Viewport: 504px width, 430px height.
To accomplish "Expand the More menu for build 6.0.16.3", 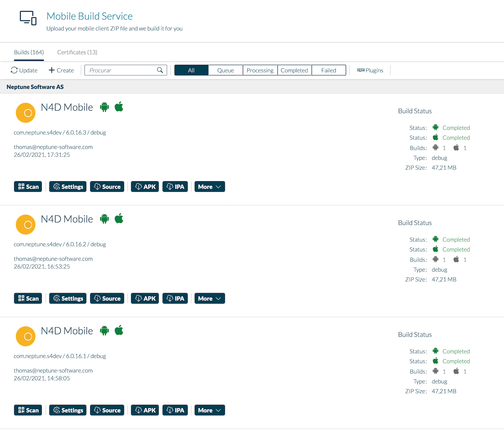I will pyautogui.click(x=210, y=186).
